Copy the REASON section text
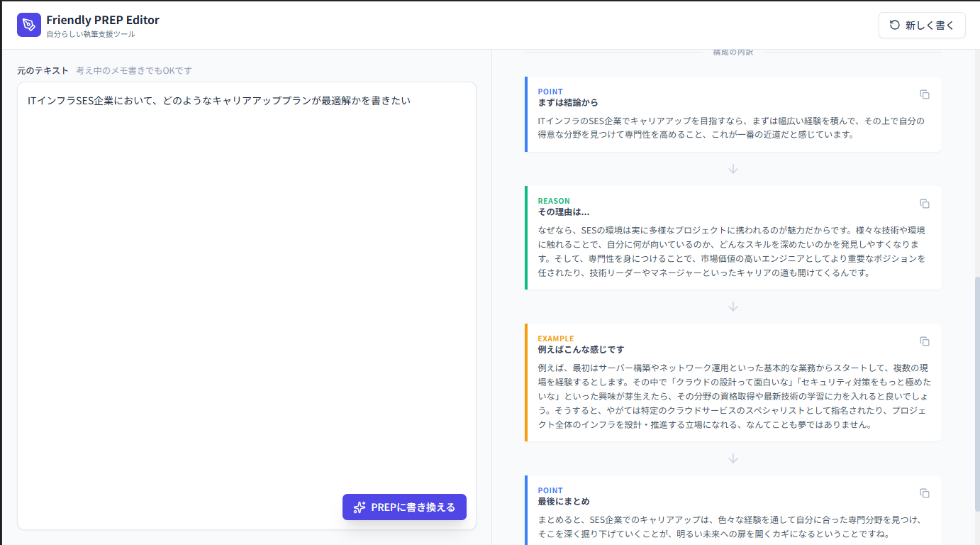 (x=925, y=204)
